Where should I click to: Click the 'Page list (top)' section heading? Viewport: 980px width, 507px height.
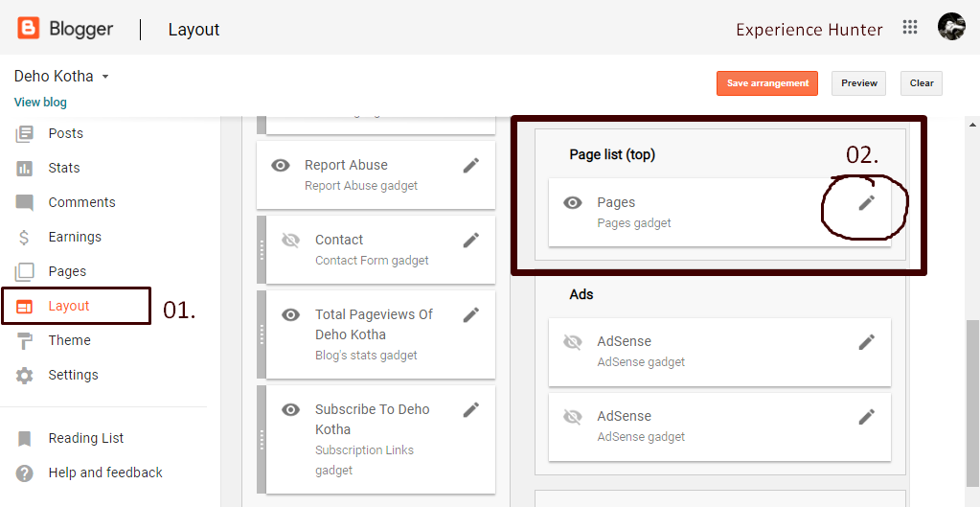(612, 155)
